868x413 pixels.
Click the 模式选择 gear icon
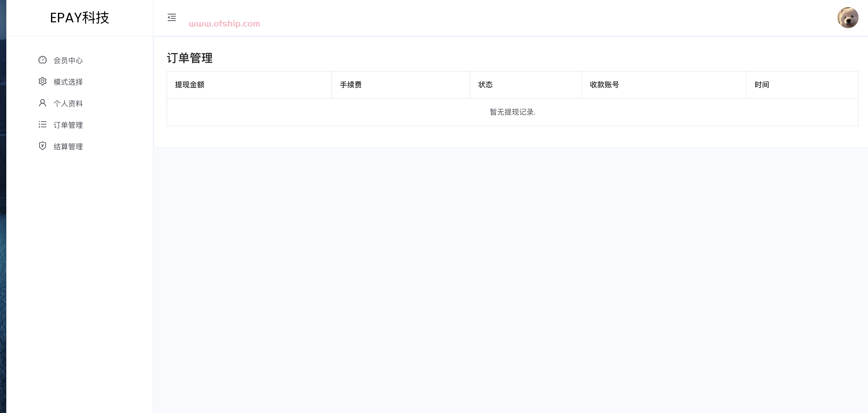[x=43, y=81]
